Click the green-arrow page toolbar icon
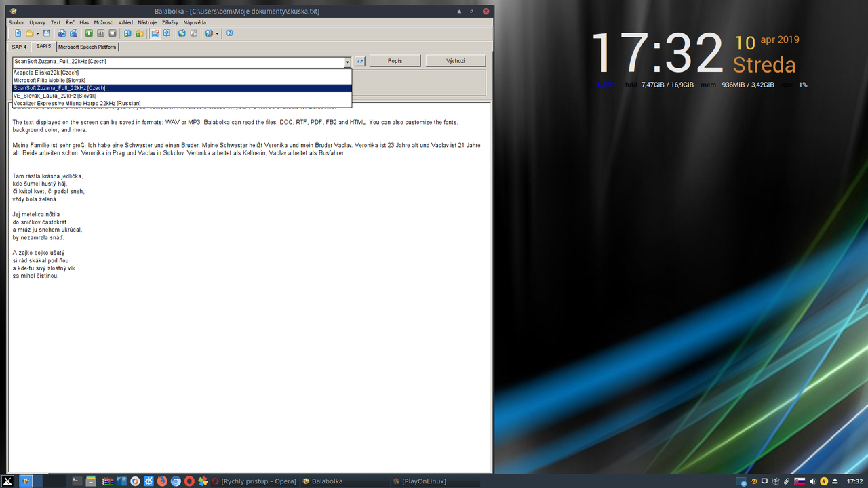This screenshot has height=488, width=868. 182,33
